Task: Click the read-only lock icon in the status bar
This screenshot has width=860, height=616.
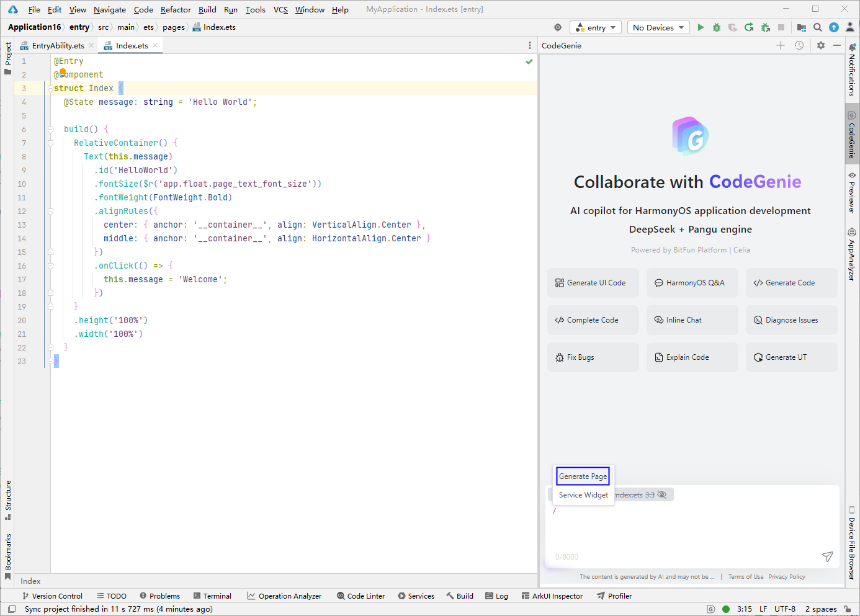Action: [x=848, y=609]
